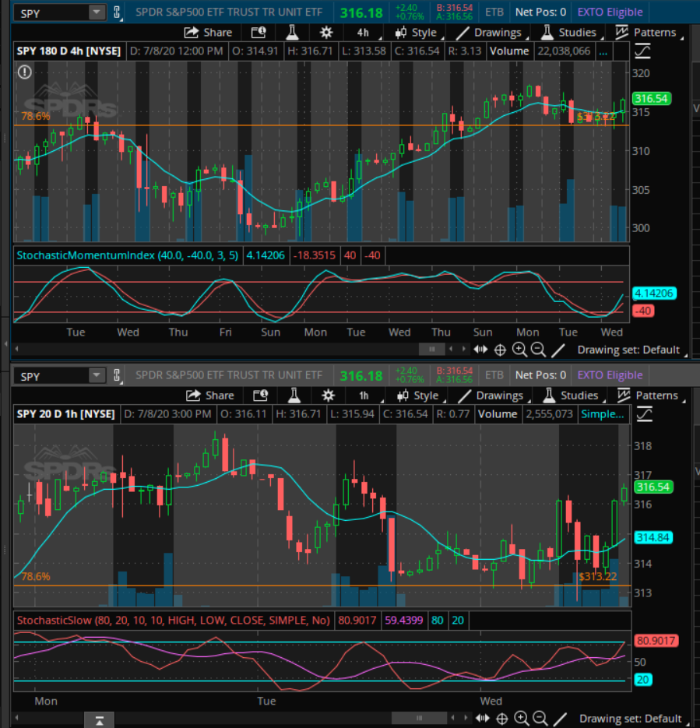This screenshot has height=728, width=700.
Task: Click the 314.84 cyan moving average bubble
Action: 653,538
